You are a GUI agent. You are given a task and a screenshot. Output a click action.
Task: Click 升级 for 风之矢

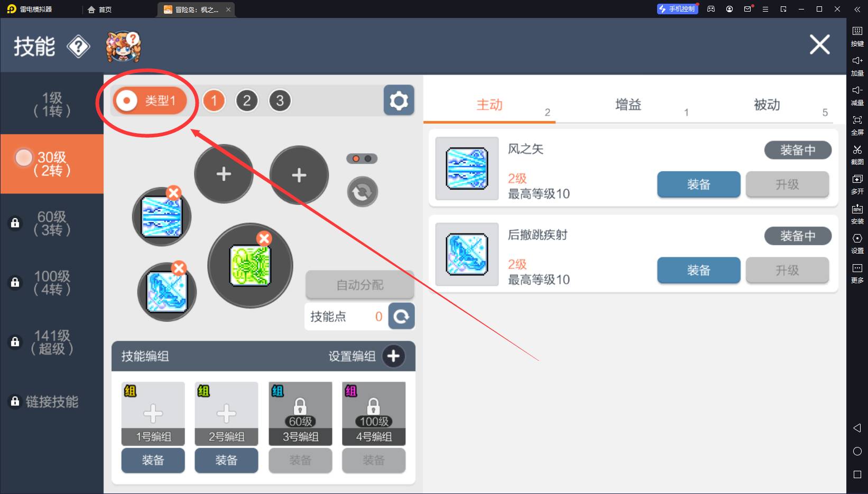787,184
